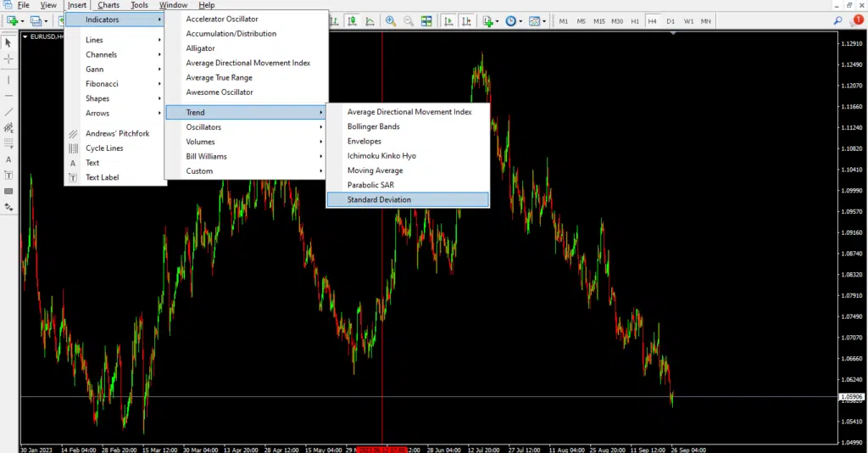Expand the Custom indicators submenu
868x453 pixels.
point(246,171)
